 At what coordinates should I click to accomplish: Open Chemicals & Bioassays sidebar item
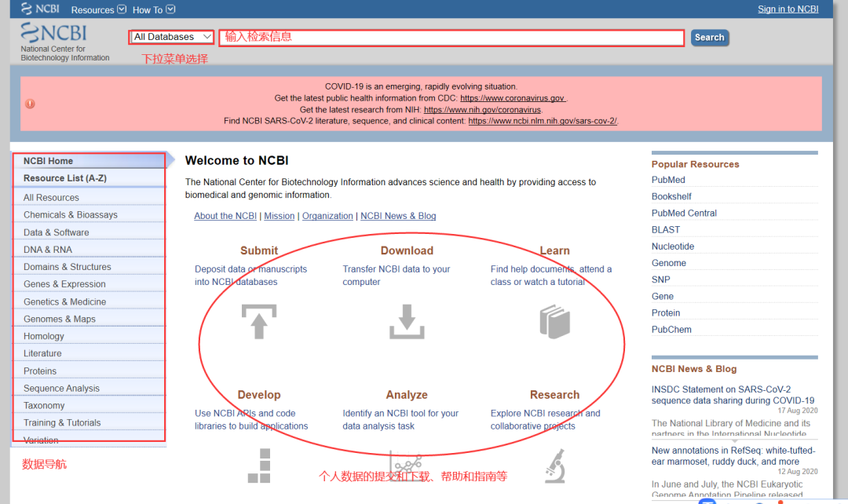(x=89, y=214)
